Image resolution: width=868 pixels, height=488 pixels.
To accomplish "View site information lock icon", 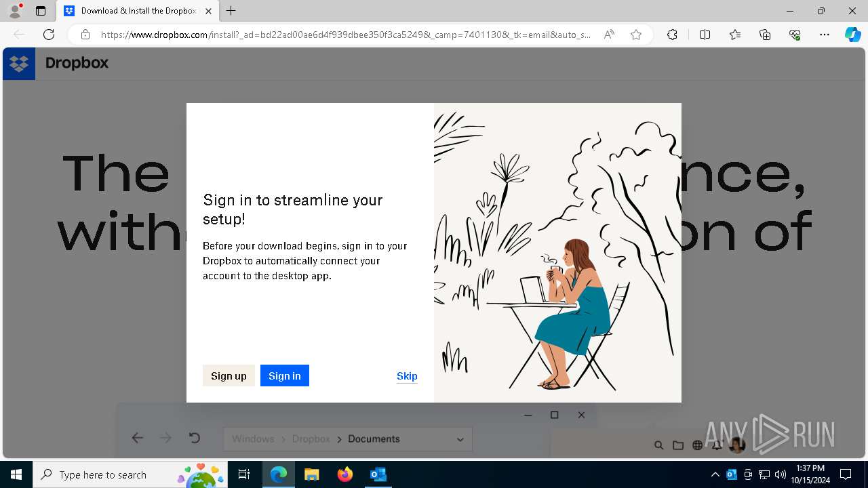I will click(x=85, y=35).
